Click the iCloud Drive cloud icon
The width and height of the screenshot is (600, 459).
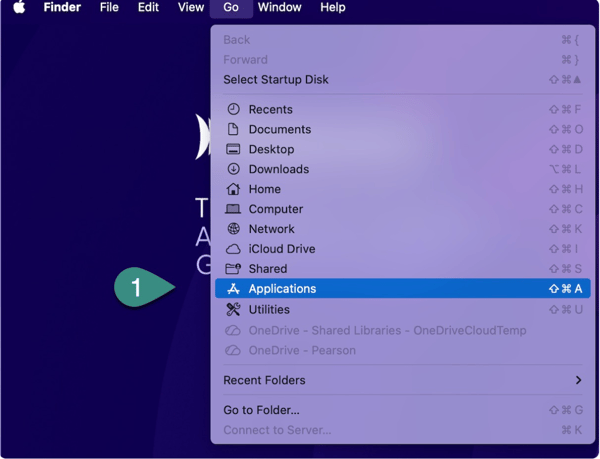pyautogui.click(x=233, y=249)
